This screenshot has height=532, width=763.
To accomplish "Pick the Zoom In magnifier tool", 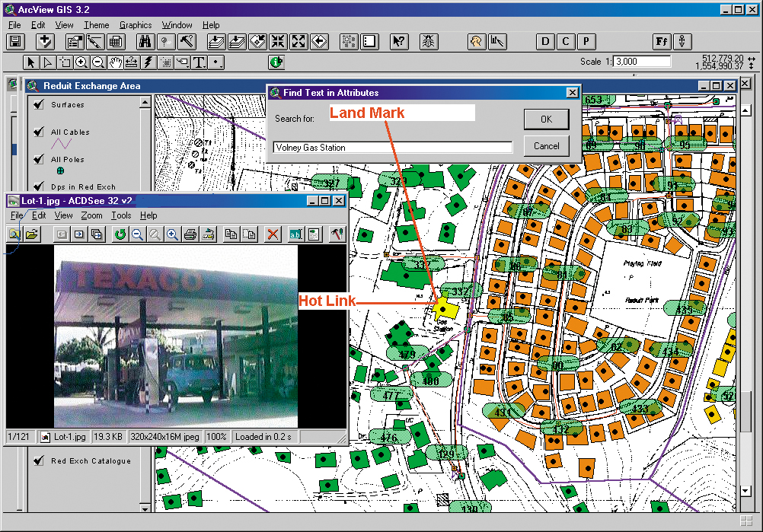I will 81,62.
